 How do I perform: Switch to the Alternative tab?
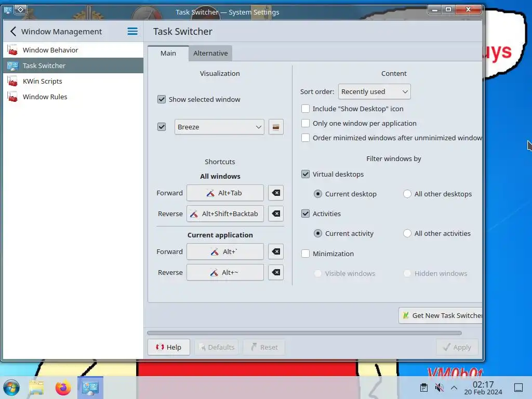pos(210,54)
